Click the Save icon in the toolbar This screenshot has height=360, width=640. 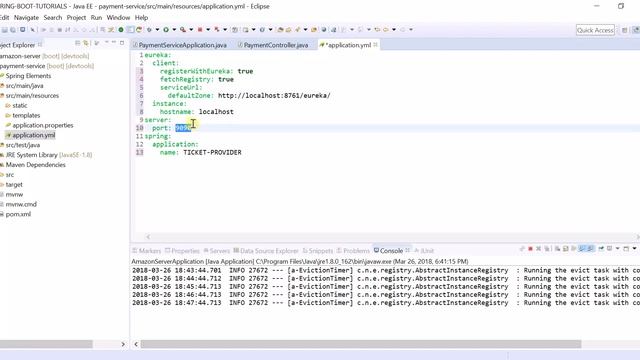click(x=4, y=30)
